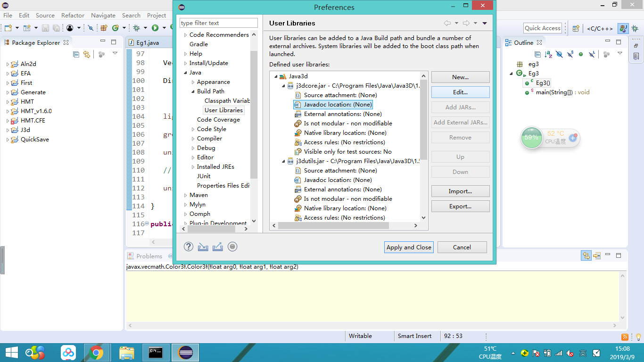Image resolution: width=644 pixels, height=362 pixels.
Task: Click Sort alphabetically icon in Outline
Action: (x=548, y=54)
